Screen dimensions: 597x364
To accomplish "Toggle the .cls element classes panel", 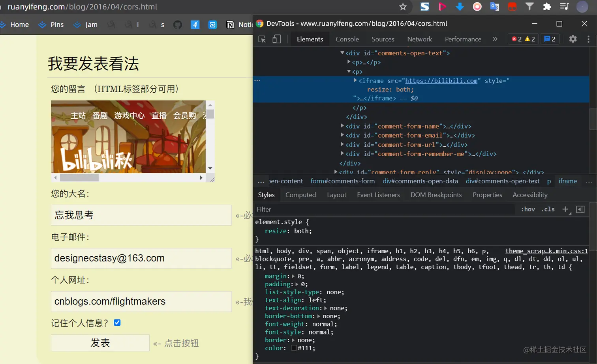I will [548, 209].
